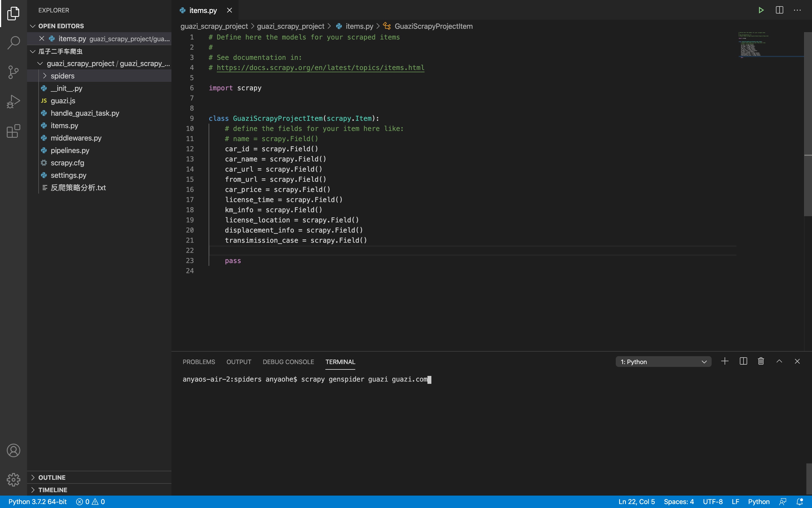
Task: Close the terminal panel
Action: click(x=797, y=361)
